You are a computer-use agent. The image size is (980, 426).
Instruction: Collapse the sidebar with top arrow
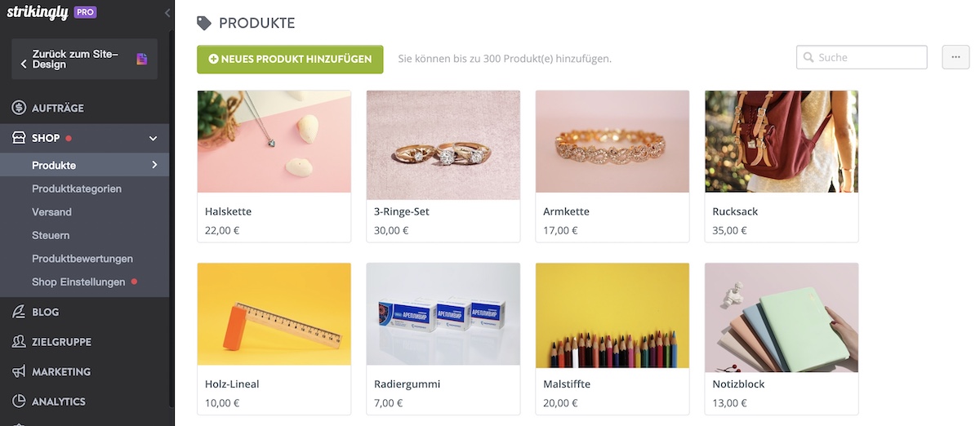[167, 13]
